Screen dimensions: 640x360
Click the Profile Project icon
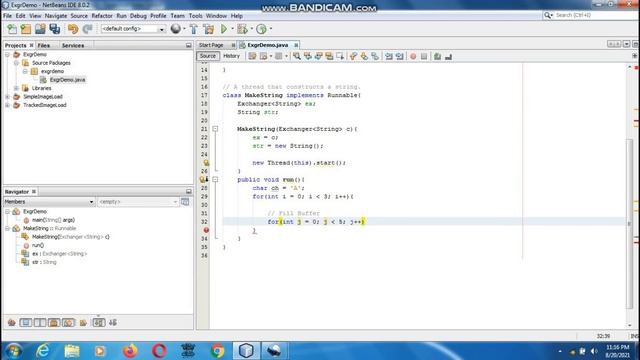(x=261, y=29)
